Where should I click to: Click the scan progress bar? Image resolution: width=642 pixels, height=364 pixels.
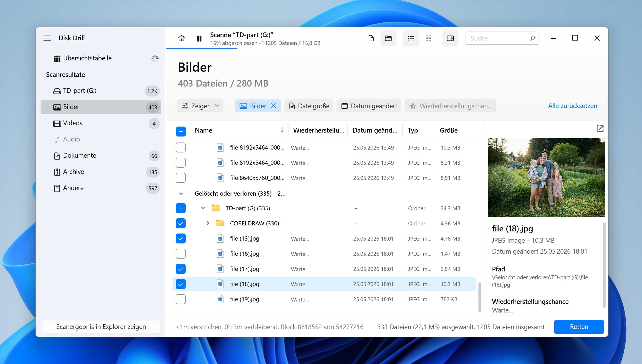[202, 48]
